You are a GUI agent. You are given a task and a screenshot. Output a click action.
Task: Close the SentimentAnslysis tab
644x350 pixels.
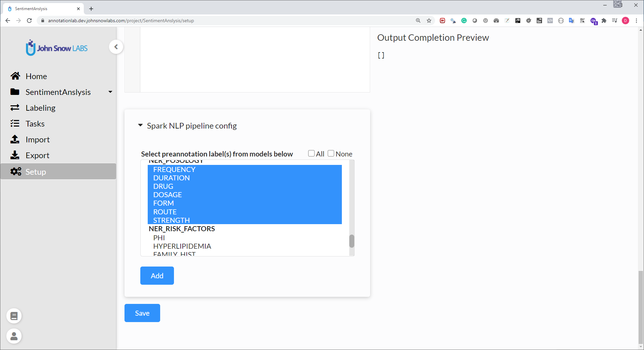pos(78,9)
